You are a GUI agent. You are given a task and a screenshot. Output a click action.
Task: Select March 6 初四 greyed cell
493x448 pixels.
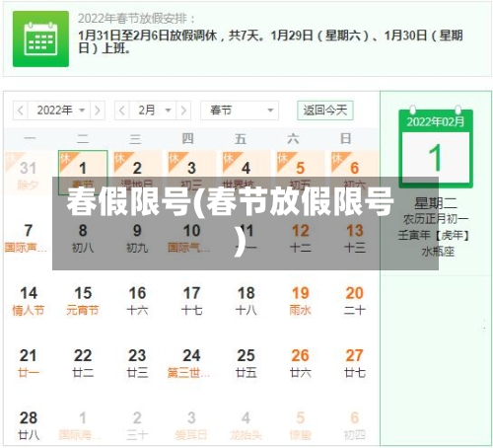(354, 425)
